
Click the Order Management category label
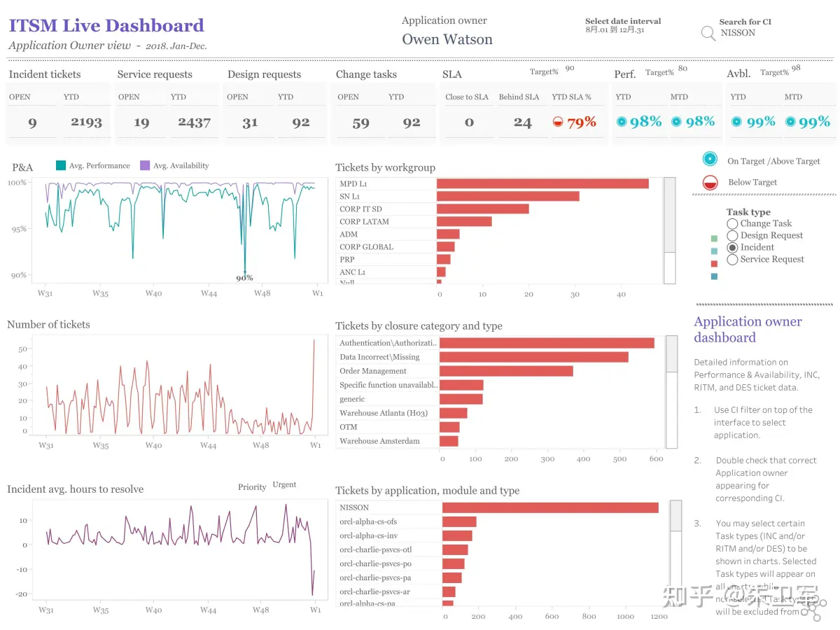[373, 371]
